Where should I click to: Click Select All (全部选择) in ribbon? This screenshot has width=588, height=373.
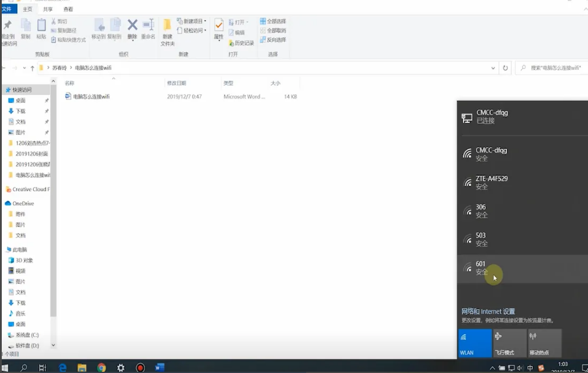click(272, 21)
